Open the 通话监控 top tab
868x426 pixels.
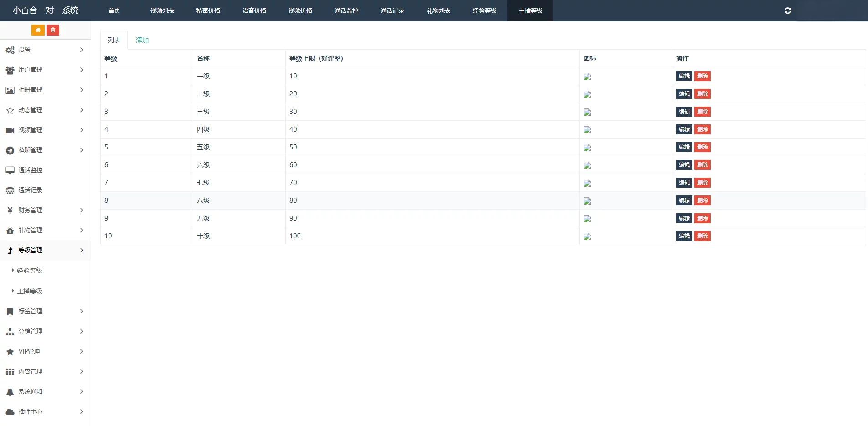point(346,10)
